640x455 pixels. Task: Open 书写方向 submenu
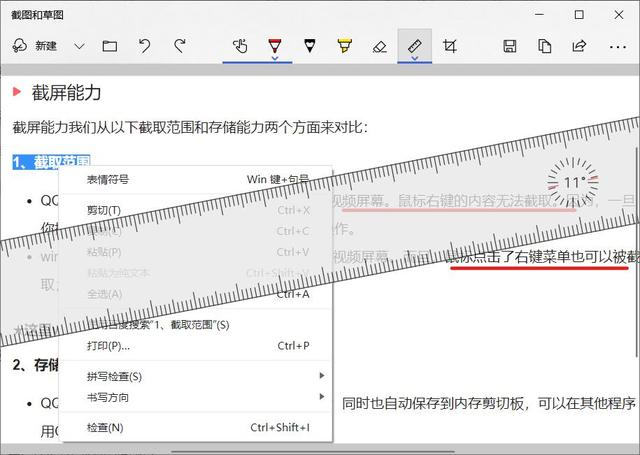pos(197,397)
